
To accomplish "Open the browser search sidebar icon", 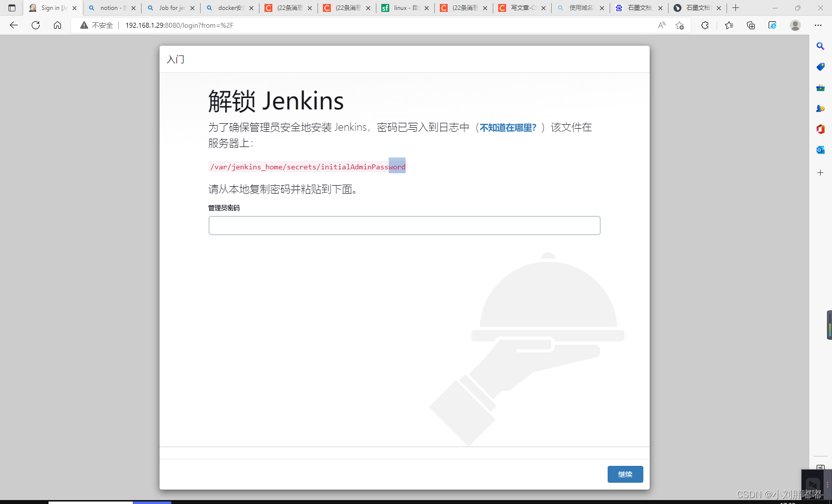I will click(x=820, y=46).
